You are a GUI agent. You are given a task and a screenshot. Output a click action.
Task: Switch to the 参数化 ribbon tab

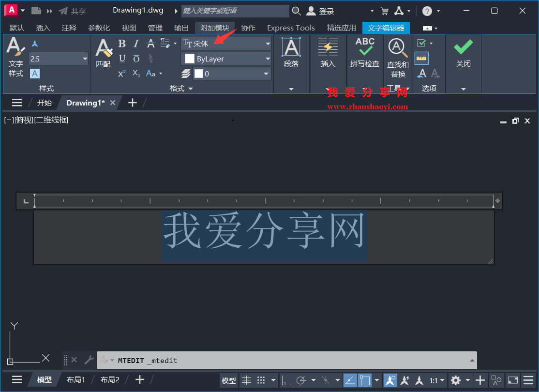click(99, 28)
